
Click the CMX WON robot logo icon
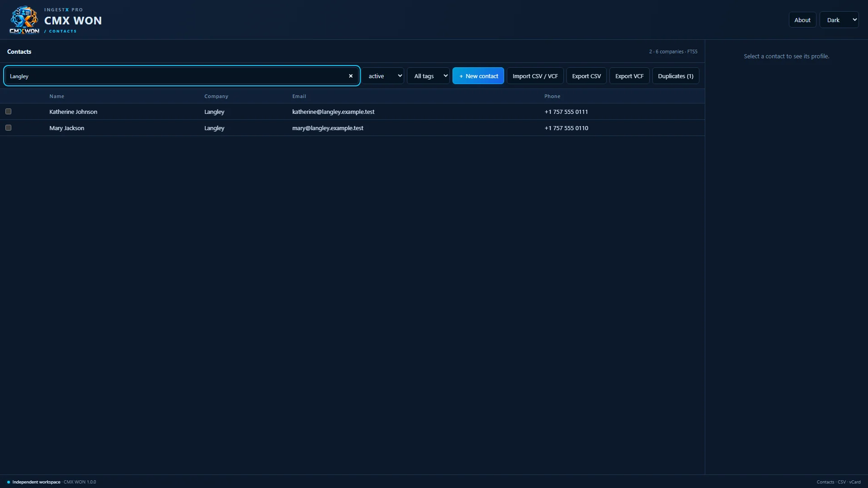pos(24,20)
